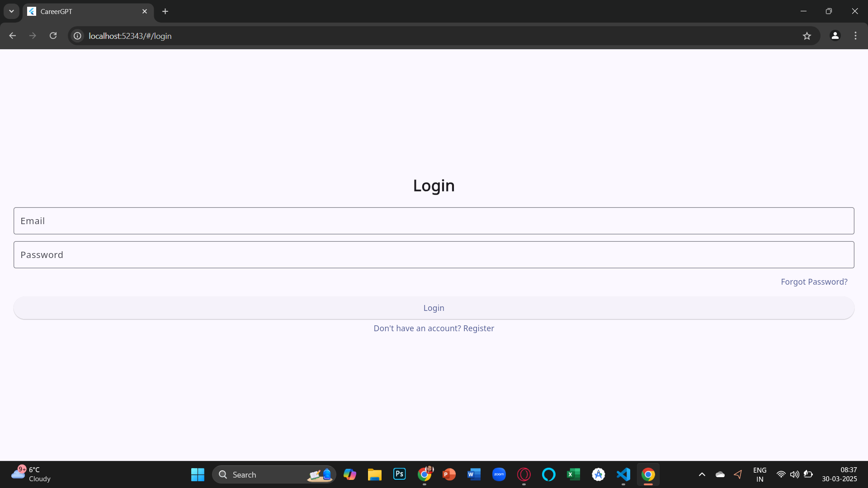Launch Photoshop from the taskbar
868x488 pixels.
[399, 474]
